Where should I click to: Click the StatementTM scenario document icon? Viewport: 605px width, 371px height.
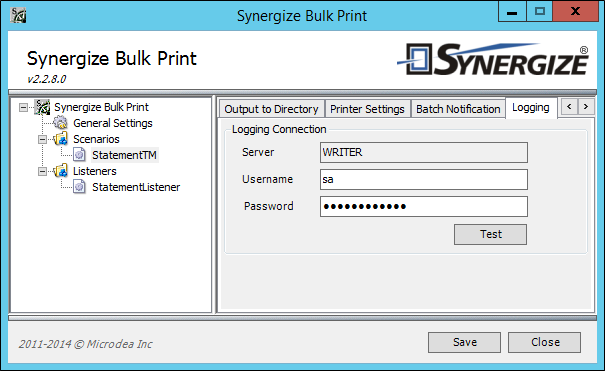click(x=79, y=155)
